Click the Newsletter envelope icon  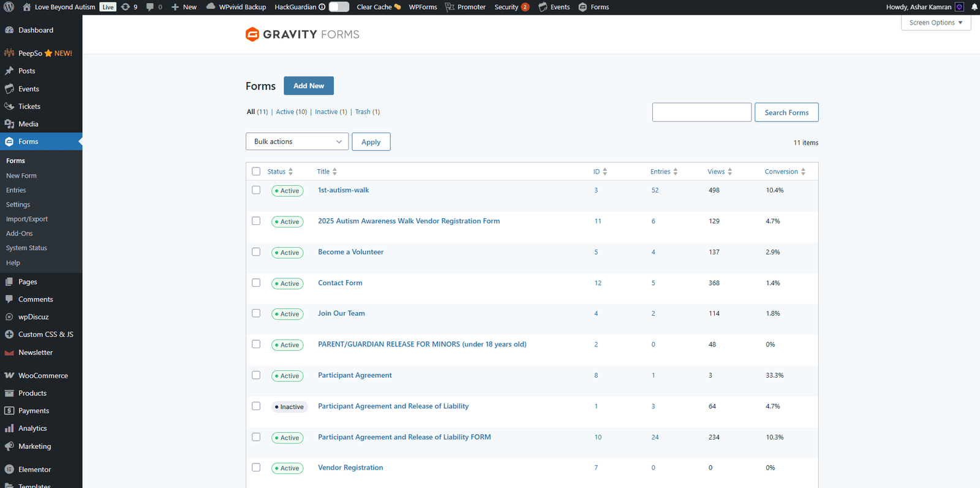tap(9, 353)
